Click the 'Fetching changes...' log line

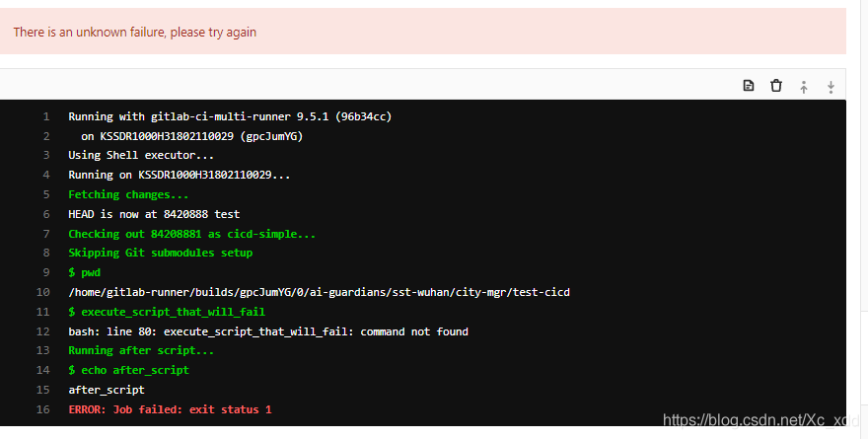click(128, 195)
